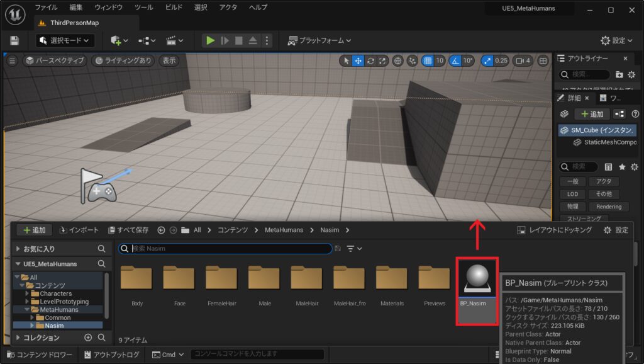Click the Add (追加) button in Details panel

(592, 114)
